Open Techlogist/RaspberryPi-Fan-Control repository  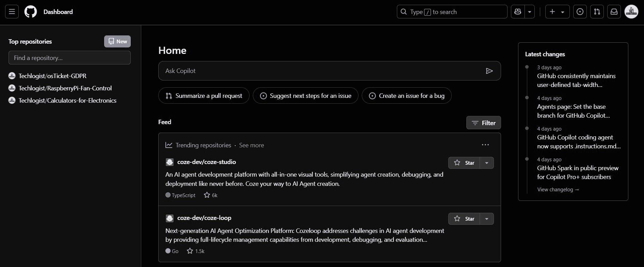tap(65, 88)
